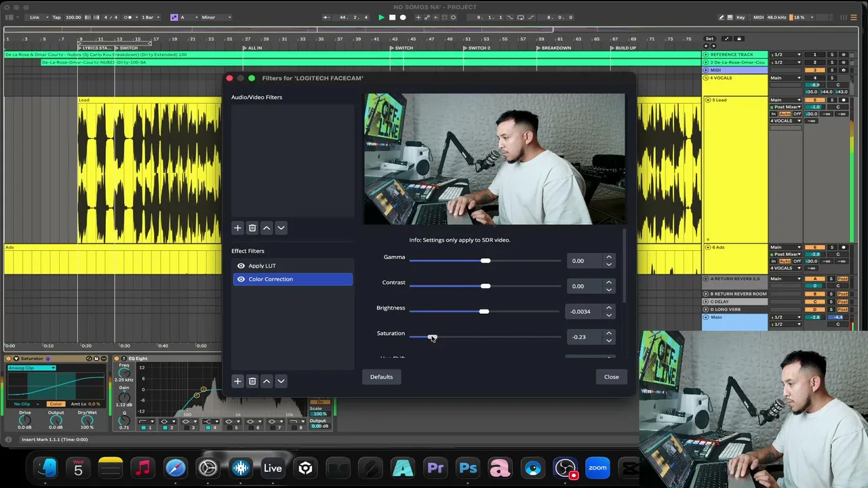Toggle the metronome icon
Image resolution: width=868 pixels, height=488 pixels.
point(129,17)
